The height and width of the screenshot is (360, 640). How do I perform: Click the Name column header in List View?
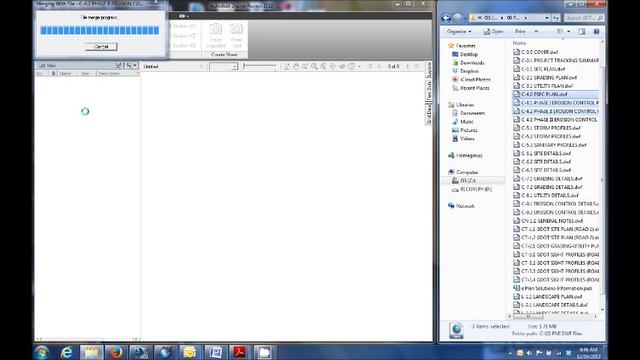[65, 73]
